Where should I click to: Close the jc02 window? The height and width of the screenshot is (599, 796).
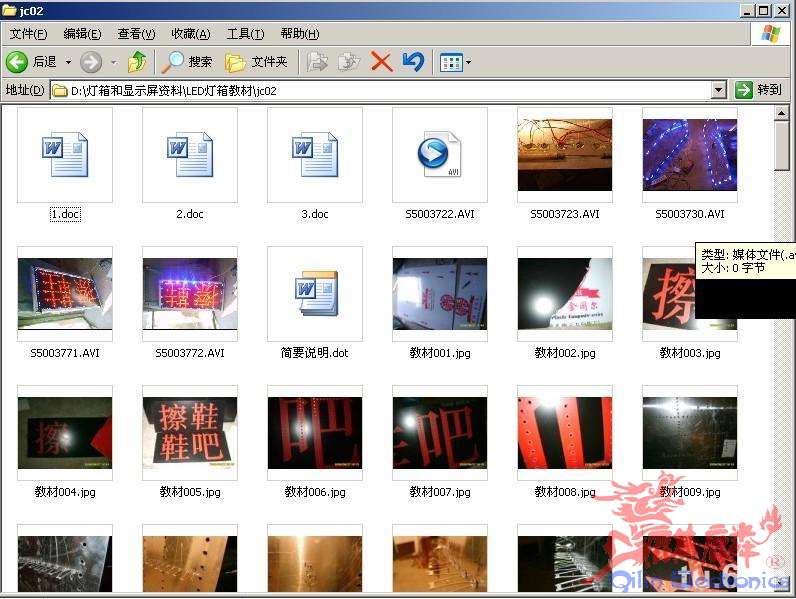coord(782,11)
